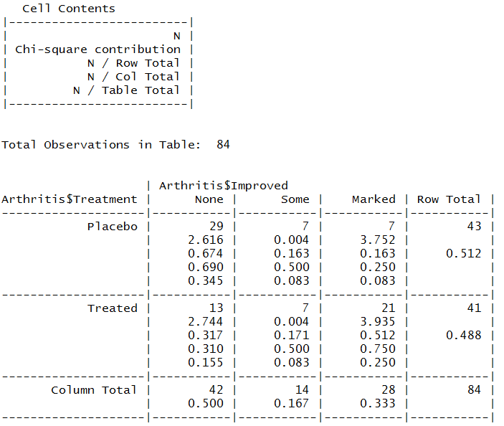Viewport: 504px width, 426px height.
Task: Select the N / Table Total legend entry
Action: 126,90
